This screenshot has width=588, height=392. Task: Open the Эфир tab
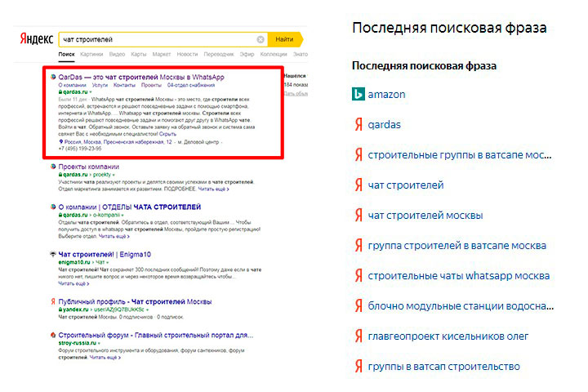(247, 54)
